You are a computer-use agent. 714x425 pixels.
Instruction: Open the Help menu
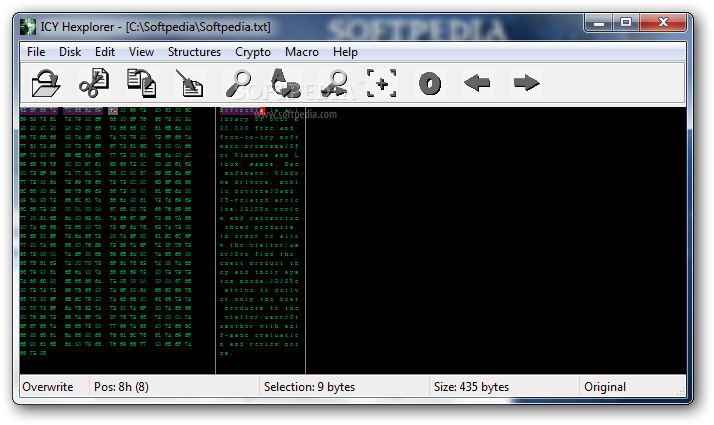point(345,52)
